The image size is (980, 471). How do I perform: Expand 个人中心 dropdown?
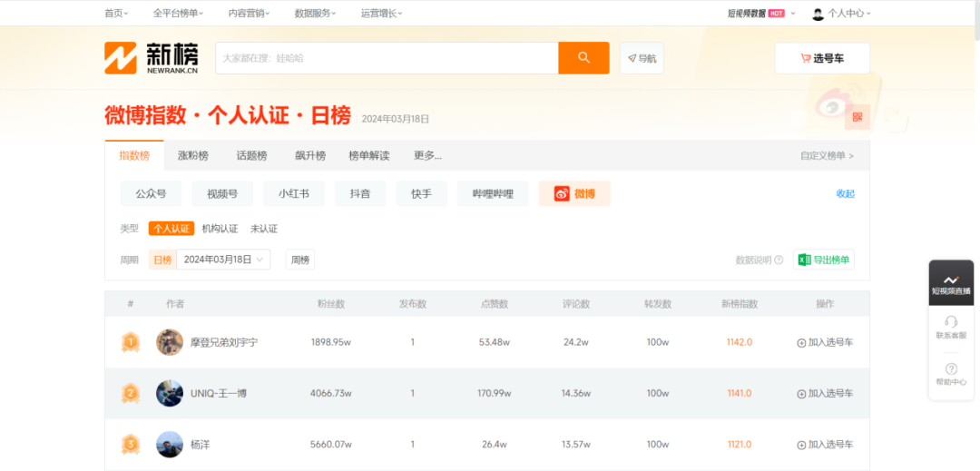[849, 13]
